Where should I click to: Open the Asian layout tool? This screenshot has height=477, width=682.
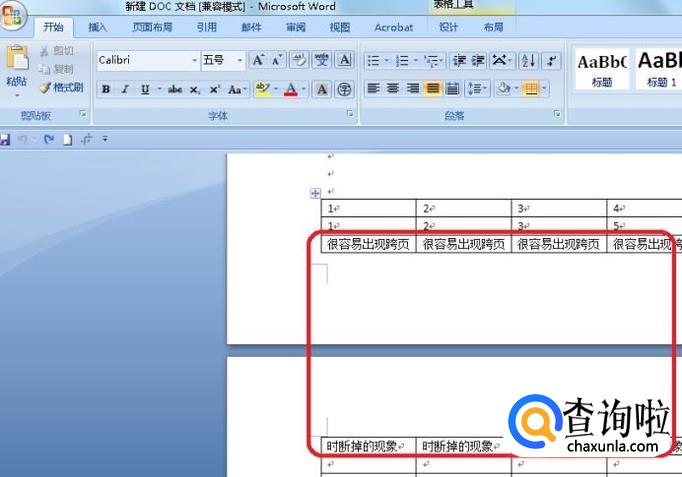click(501, 60)
